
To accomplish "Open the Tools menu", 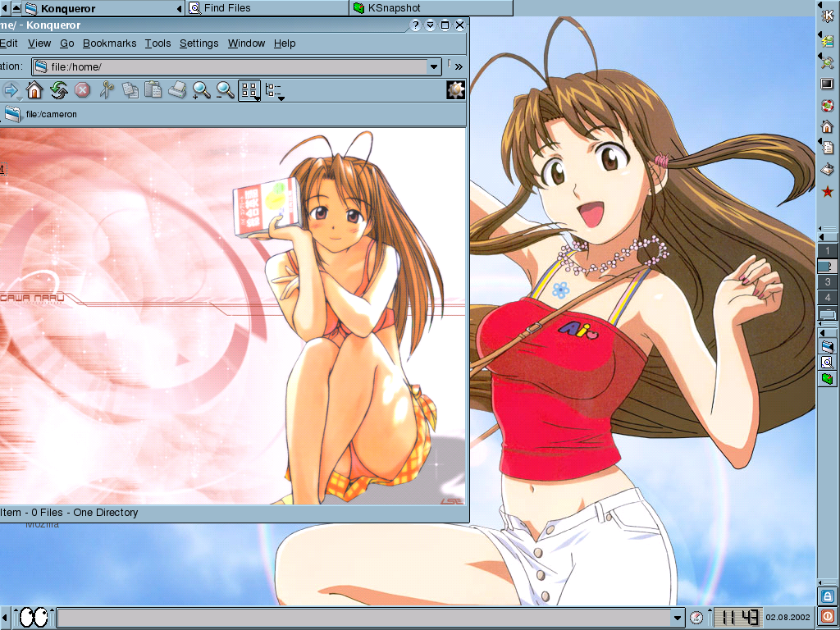I will click(157, 43).
